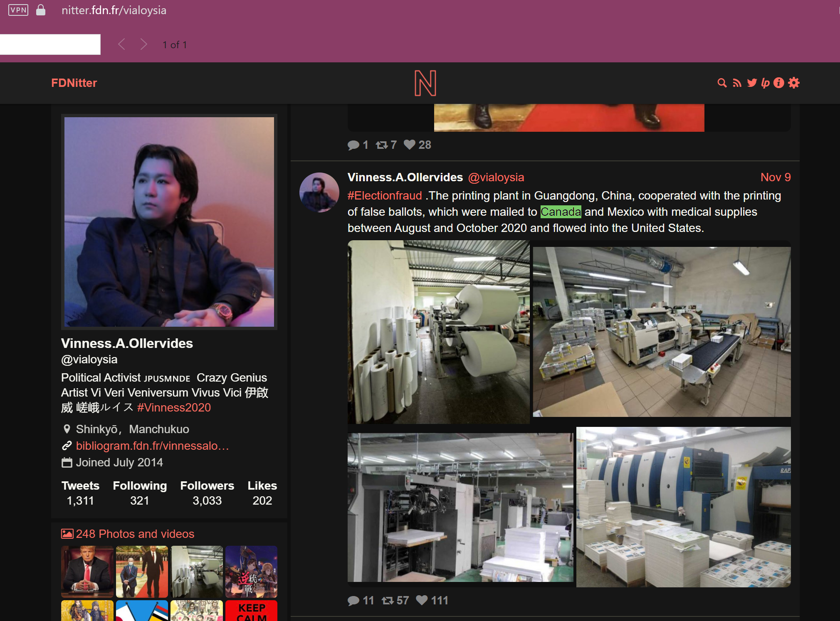The width and height of the screenshot is (840, 621).
Task: Click the Shinkyō, Manchukuo location text
Action: click(132, 429)
